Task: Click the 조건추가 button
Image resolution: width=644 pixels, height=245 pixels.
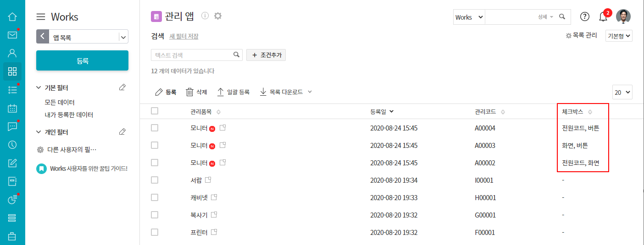Action: pyautogui.click(x=266, y=55)
